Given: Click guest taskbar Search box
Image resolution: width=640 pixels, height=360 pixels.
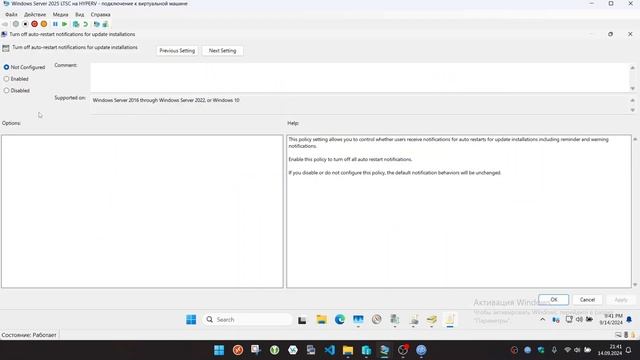Looking at the screenshot, I should [247, 320].
